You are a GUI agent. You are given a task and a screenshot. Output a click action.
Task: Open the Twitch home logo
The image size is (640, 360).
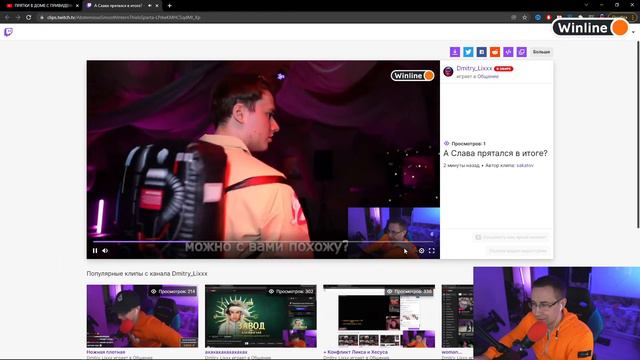pyautogui.click(x=8, y=32)
